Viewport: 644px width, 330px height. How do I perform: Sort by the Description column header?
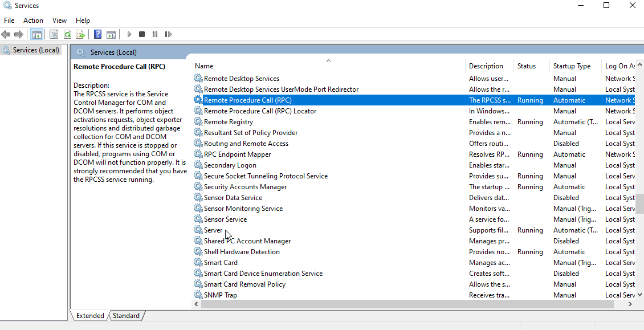[490, 66]
